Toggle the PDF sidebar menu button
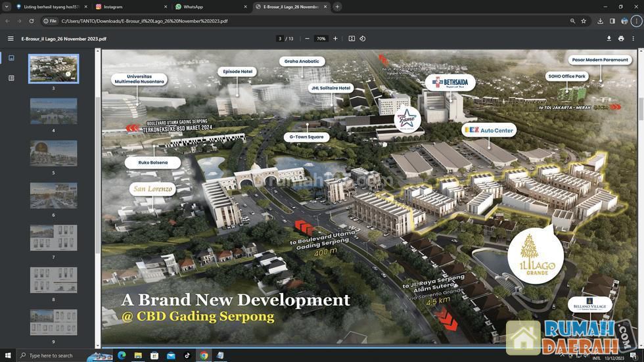The image size is (644, 362). (x=11, y=39)
